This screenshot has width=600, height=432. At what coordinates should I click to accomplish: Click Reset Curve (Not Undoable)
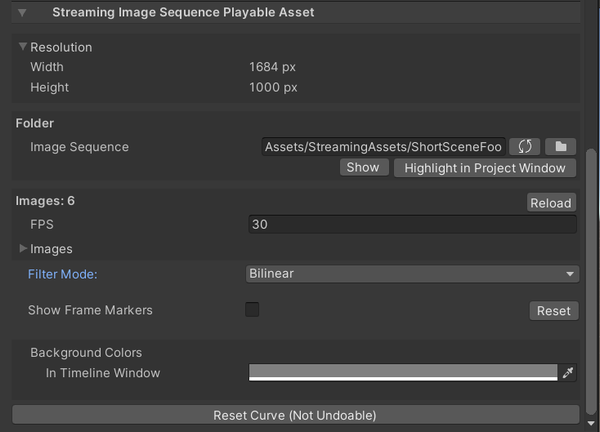(x=295, y=415)
